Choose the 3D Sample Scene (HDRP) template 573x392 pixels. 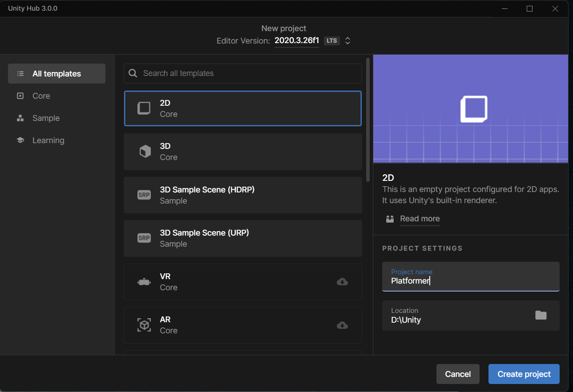(x=242, y=195)
